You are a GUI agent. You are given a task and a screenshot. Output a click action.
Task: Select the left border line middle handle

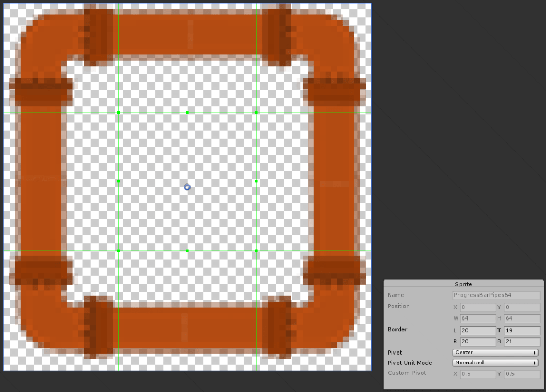tap(118, 181)
